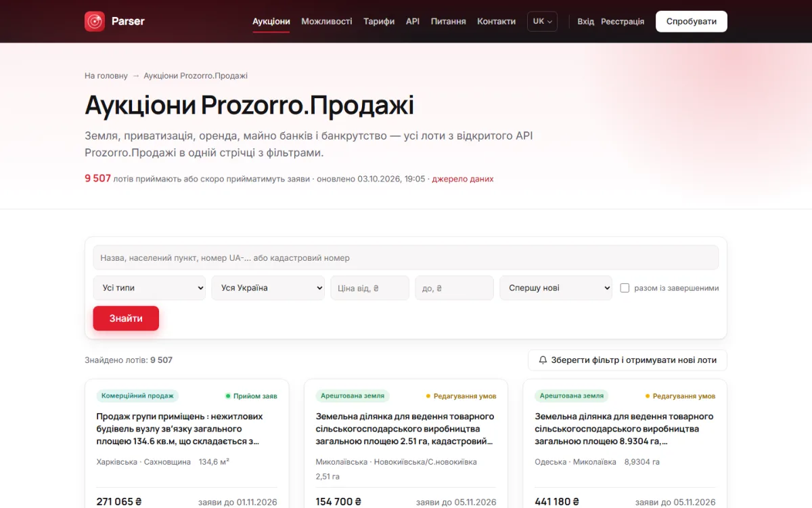Open the UK language selector
Image resolution: width=812 pixels, height=508 pixels.
tap(542, 21)
